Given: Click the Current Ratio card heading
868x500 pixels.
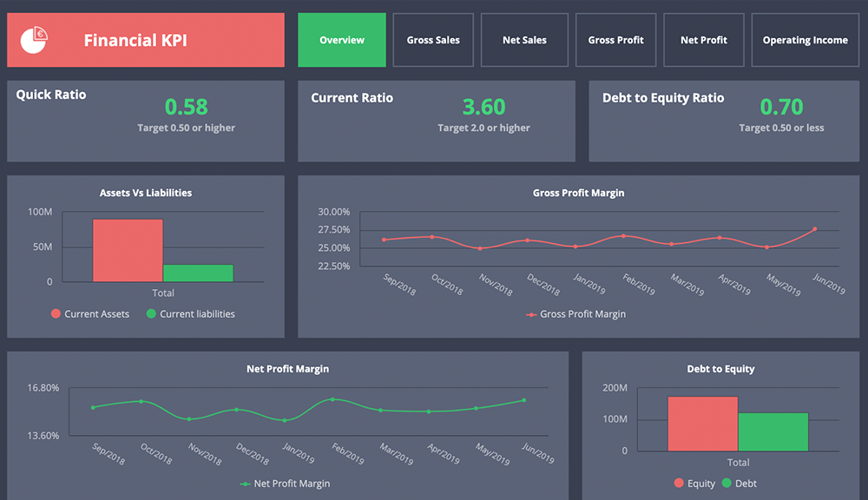Looking at the screenshot, I should [352, 98].
